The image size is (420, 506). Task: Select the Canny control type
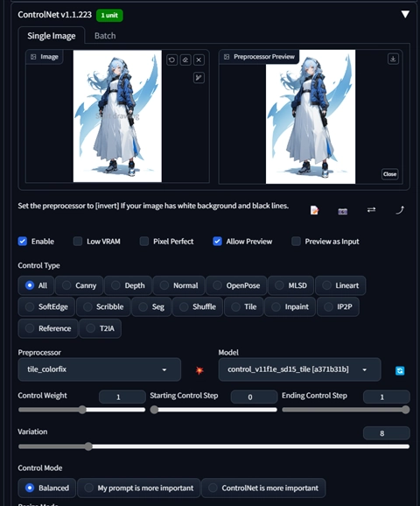click(80, 285)
